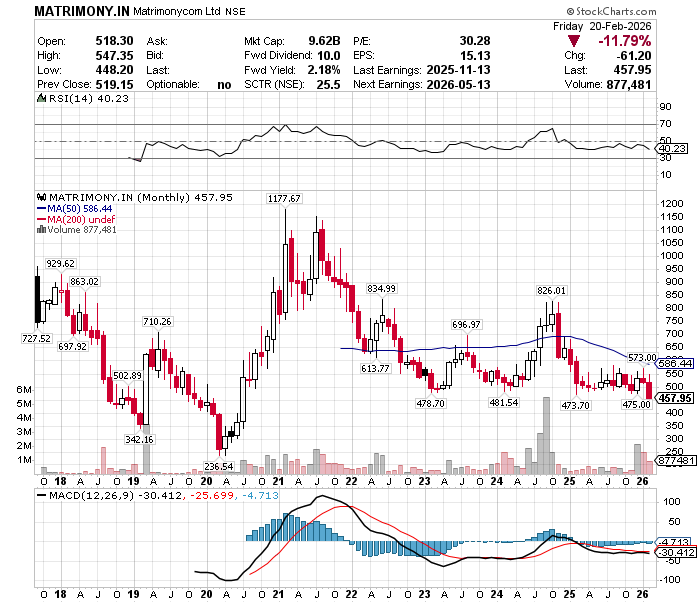Screen dimensions: 700x603
Task: Click the tallest gray volume bar in late 2024
Action: [546, 436]
